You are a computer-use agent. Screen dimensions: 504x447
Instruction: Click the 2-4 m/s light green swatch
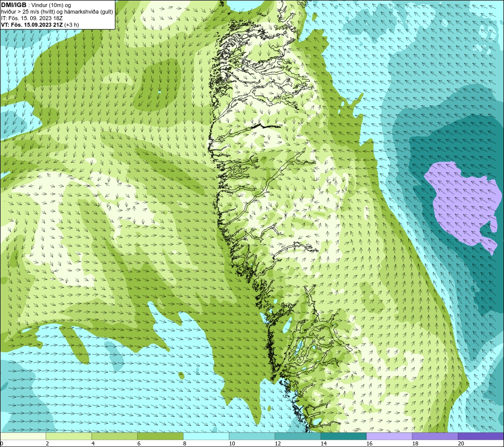tap(69, 436)
